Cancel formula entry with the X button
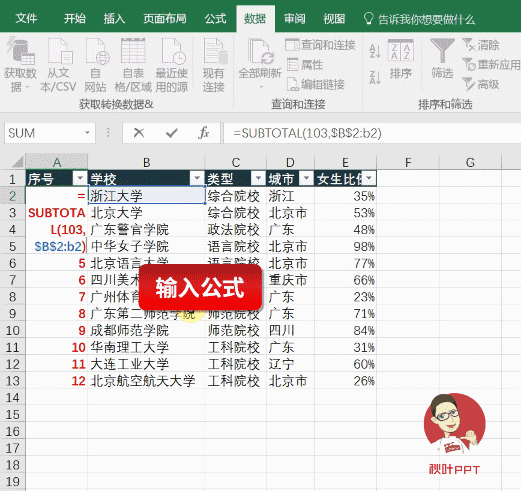Viewport: 521px width, 491px height. coord(139,133)
